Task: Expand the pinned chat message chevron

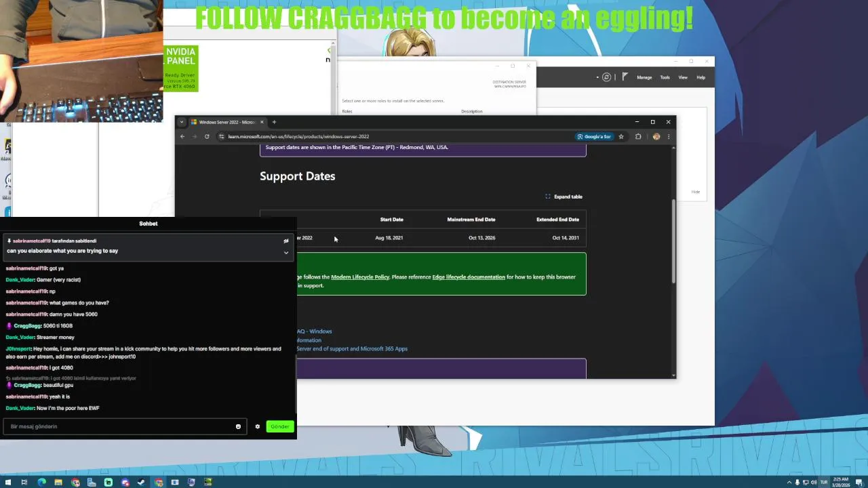Action: (286, 253)
